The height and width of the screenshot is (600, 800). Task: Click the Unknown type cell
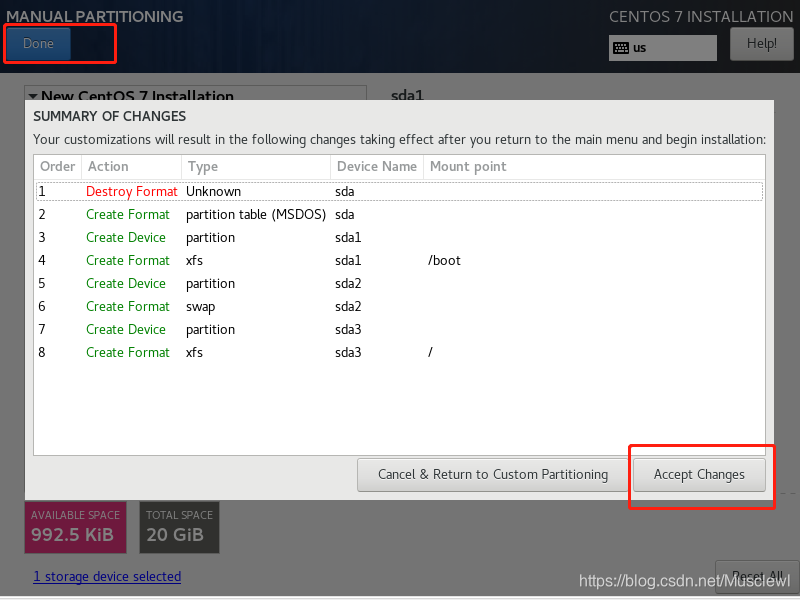point(213,191)
